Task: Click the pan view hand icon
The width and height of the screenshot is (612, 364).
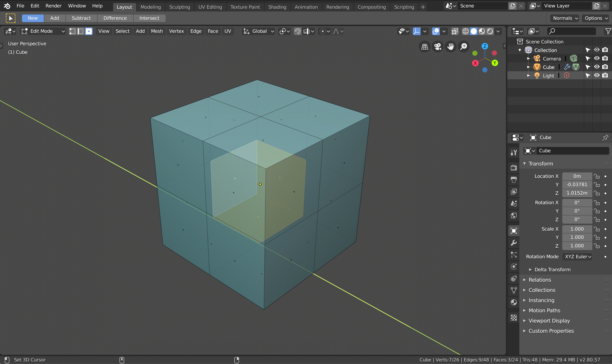Action: (451, 46)
